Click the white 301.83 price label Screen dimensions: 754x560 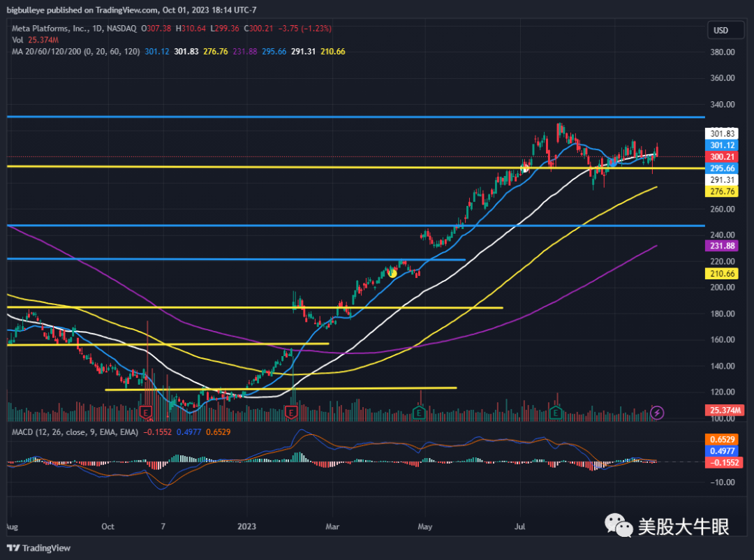[x=722, y=134]
